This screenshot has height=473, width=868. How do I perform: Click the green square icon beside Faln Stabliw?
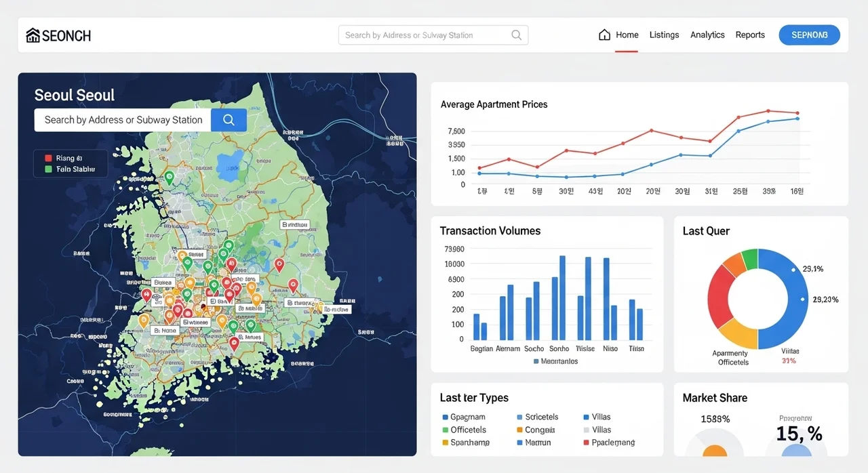[48, 169]
